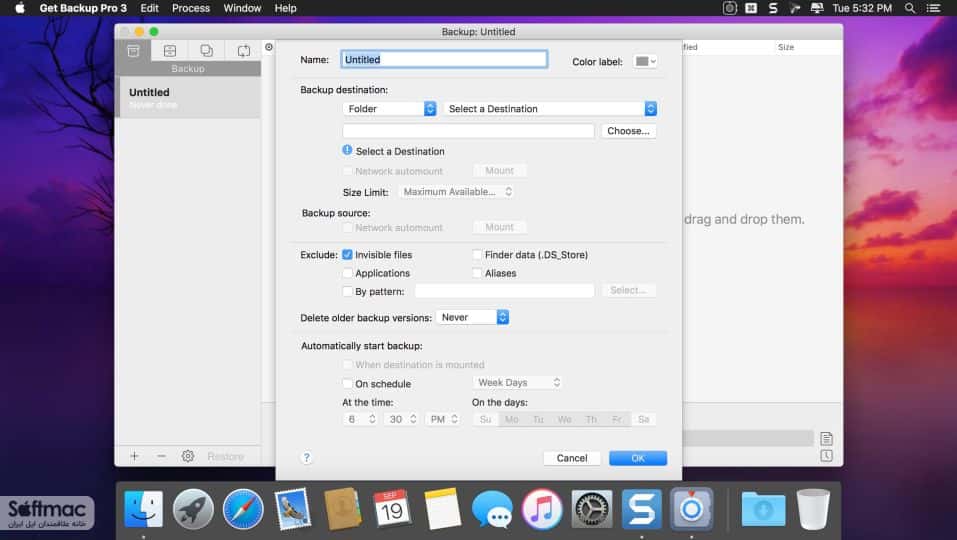957x540 pixels.
Task: Open the Edit menu
Action: point(149,8)
